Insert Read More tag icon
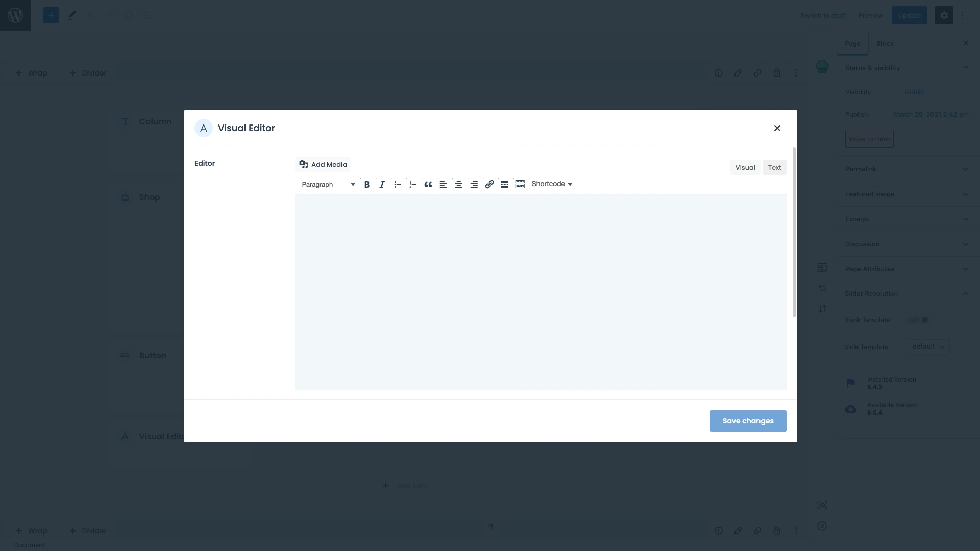 tap(505, 184)
